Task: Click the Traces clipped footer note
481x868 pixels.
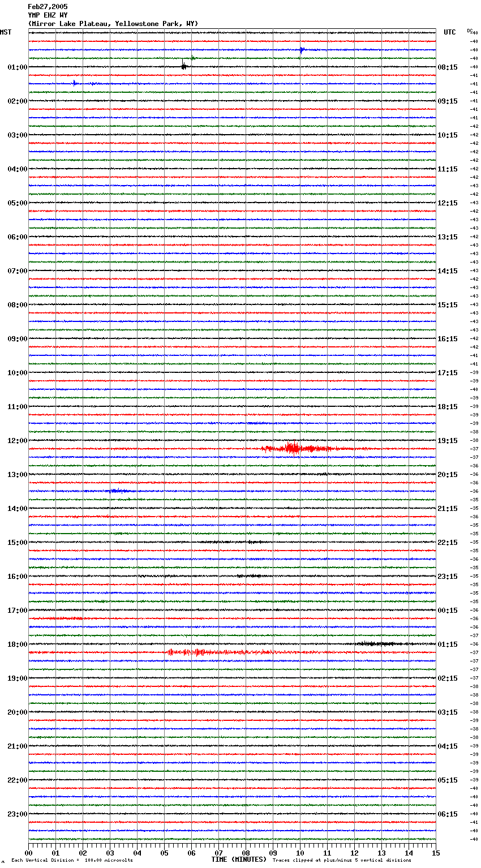Action: (342, 861)
